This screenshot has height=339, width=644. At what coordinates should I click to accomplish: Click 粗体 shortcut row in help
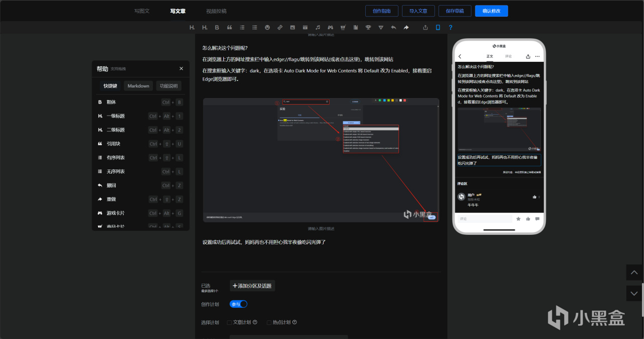click(140, 102)
